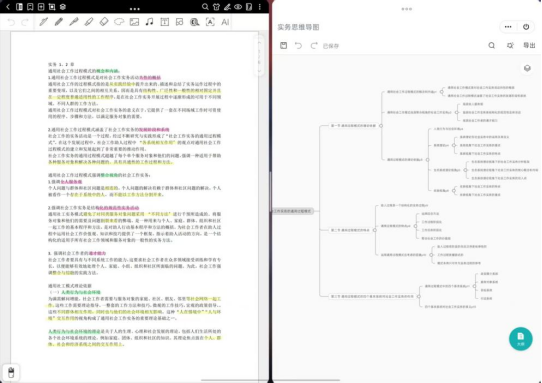This screenshot has height=383, width=542.
Task: Open the mini-program three-dot capsule menu
Action: click(x=508, y=27)
